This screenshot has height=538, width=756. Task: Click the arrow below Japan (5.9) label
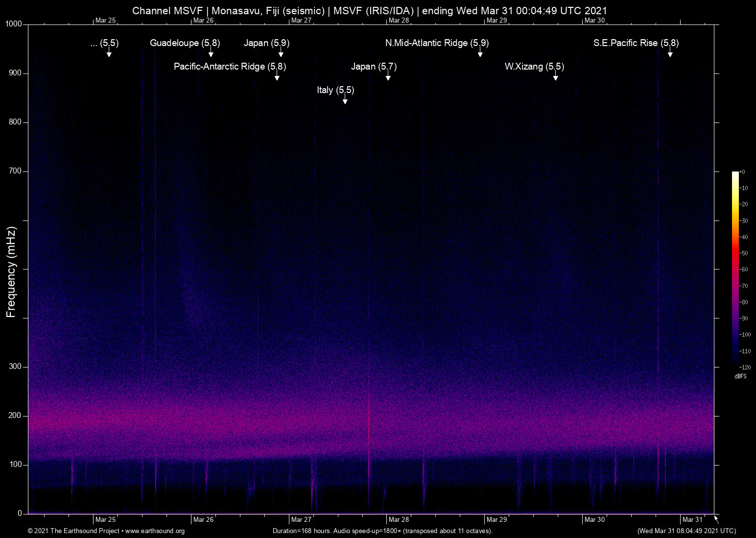click(x=281, y=53)
